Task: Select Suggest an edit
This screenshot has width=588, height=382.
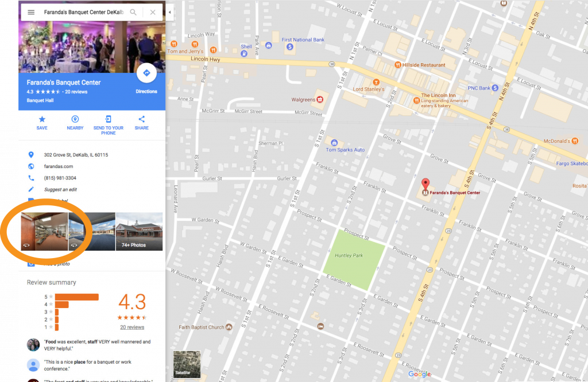Action: point(60,189)
